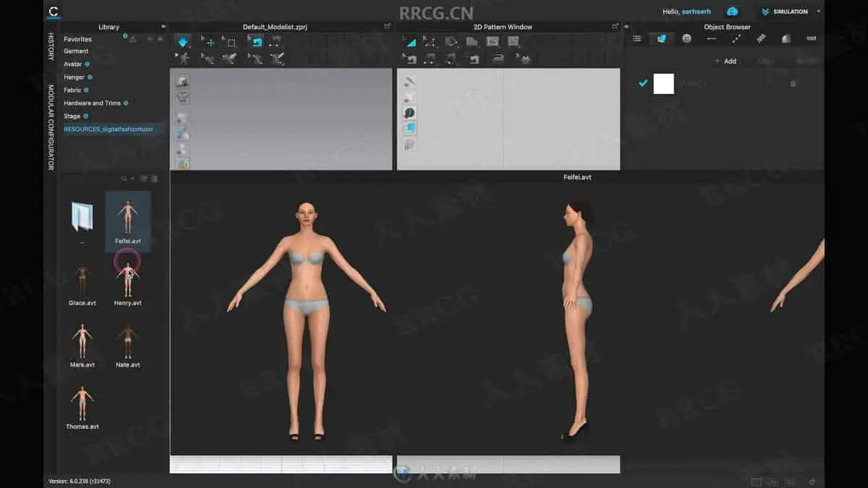Click the white fabric color swatch
This screenshot has height=488, width=868.
tap(663, 84)
